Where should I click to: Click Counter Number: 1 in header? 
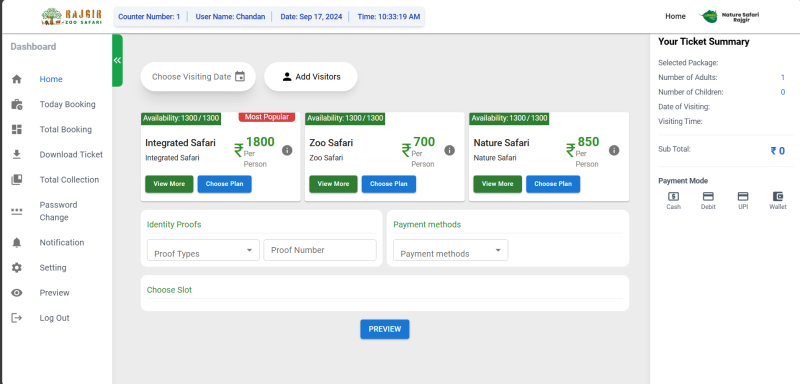pyautogui.click(x=149, y=16)
